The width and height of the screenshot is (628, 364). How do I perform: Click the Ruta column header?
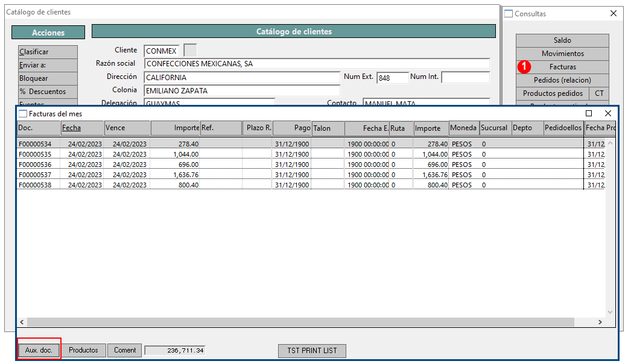point(401,128)
